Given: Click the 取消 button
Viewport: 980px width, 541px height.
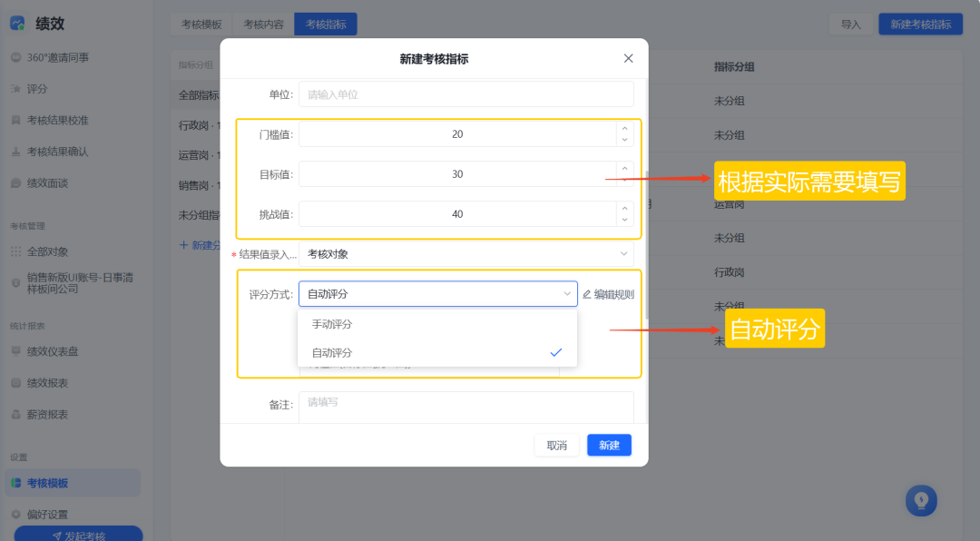Looking at the screenshot, I should (556, 445).
